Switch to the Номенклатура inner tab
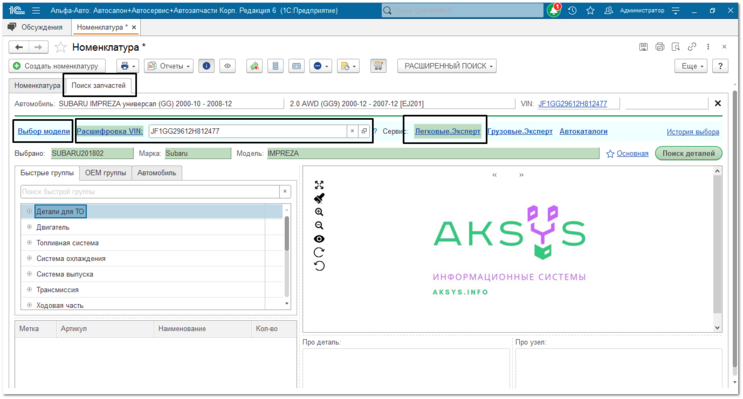Image resolution: width=743 pixels, height=399 pixels. 37,85
